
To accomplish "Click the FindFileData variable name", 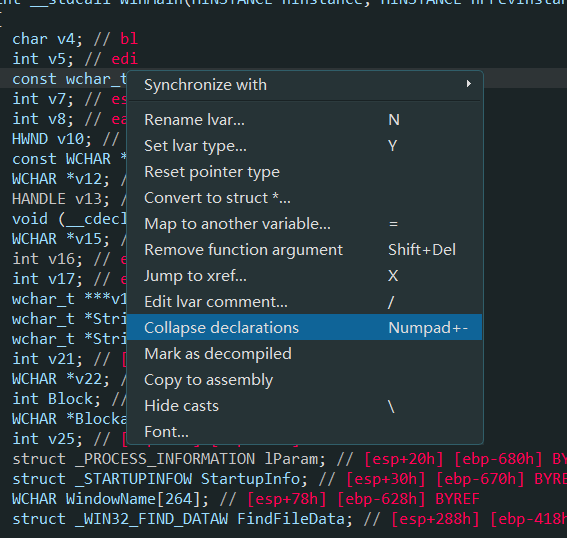I will tap(291, 519).
